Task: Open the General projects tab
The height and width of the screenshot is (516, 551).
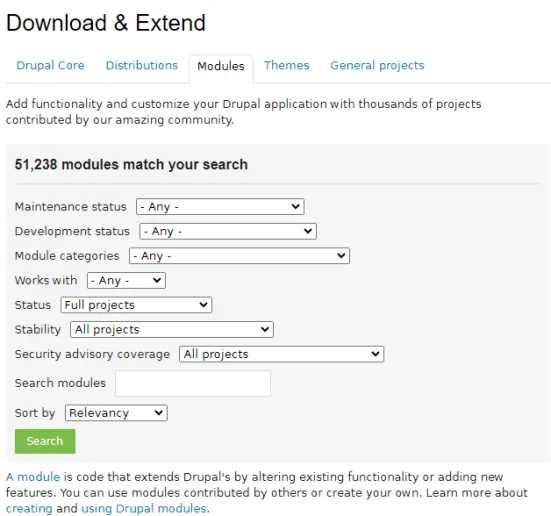Action: tap(377, 66)
